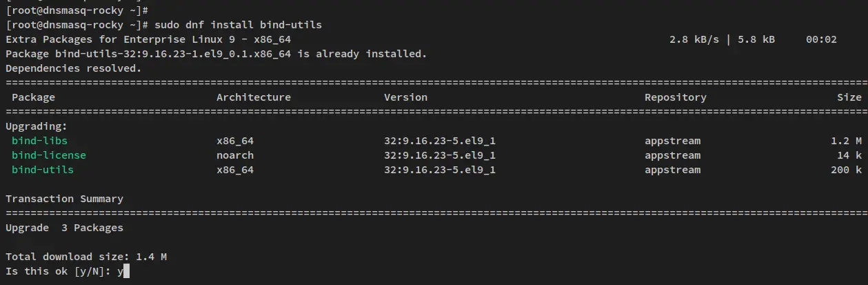
Task: Click the bind-libs package name
Action: click(x=39, y=141)
